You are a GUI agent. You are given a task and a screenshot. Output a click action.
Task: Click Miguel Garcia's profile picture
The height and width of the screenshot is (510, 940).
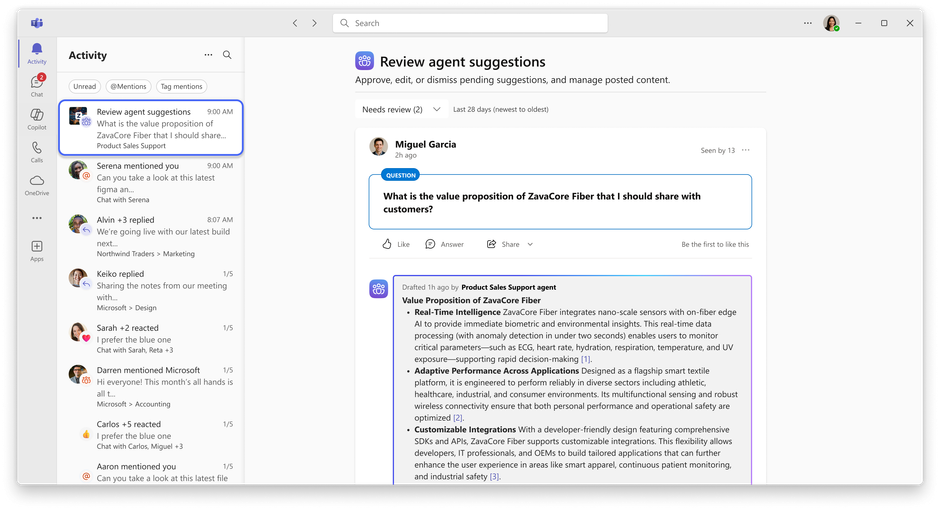tap(378, 146)
